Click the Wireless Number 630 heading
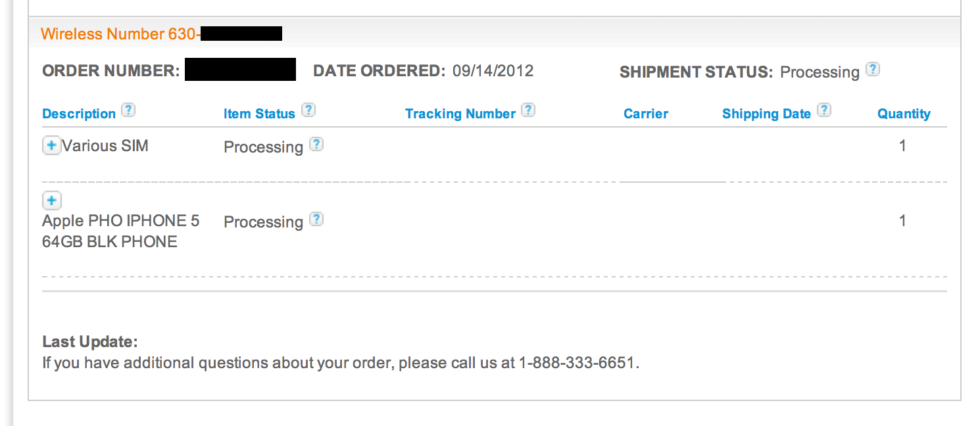This screenshot has width=980, height=426. pos(161,34)
